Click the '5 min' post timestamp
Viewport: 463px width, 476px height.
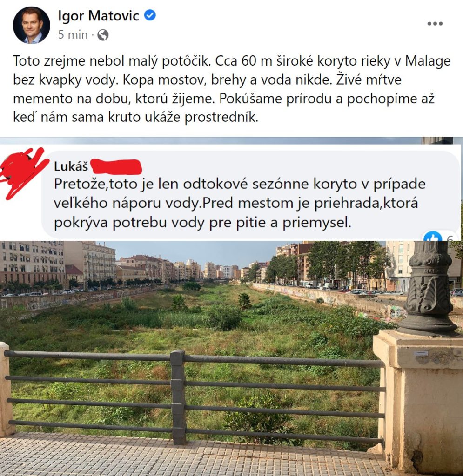73,35
